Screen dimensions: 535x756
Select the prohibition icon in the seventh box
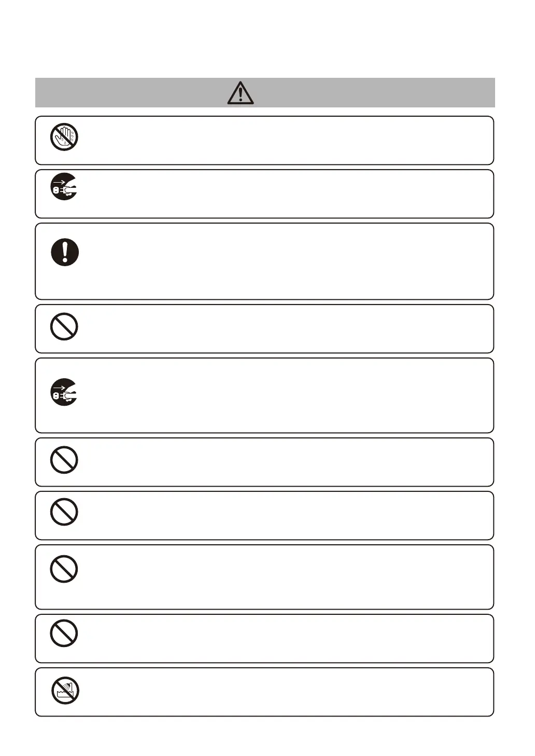click(64, 512)
